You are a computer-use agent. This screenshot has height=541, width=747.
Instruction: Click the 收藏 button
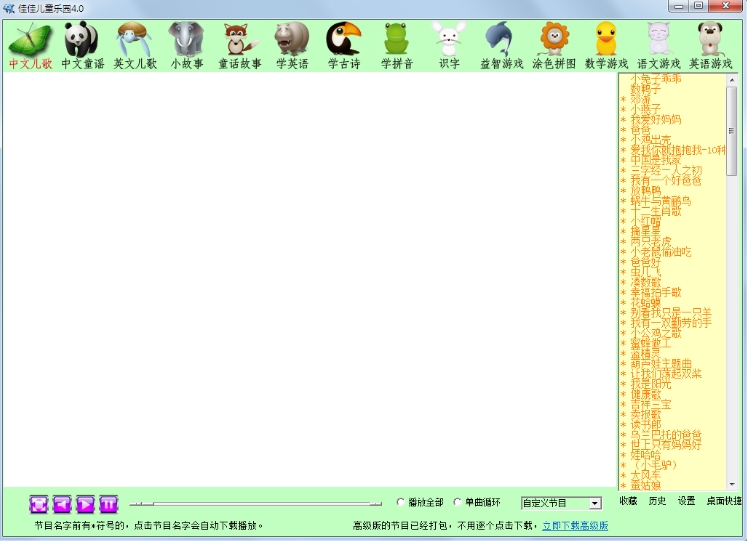(628, 501)
